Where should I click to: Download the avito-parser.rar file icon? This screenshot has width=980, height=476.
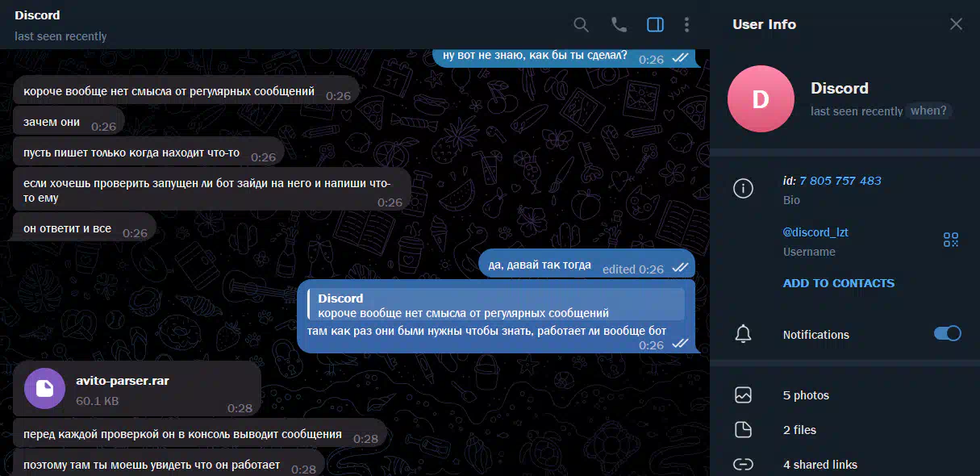45,389
